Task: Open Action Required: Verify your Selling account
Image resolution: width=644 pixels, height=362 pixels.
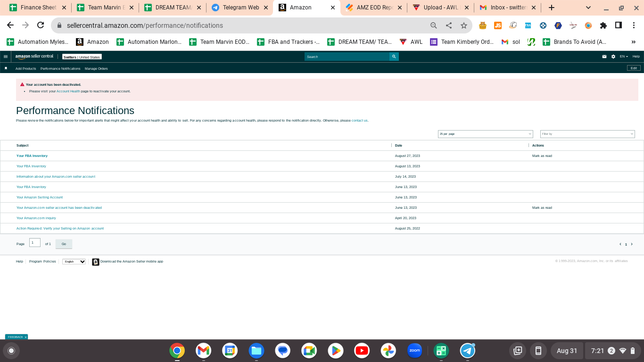Action: point(60,229)
